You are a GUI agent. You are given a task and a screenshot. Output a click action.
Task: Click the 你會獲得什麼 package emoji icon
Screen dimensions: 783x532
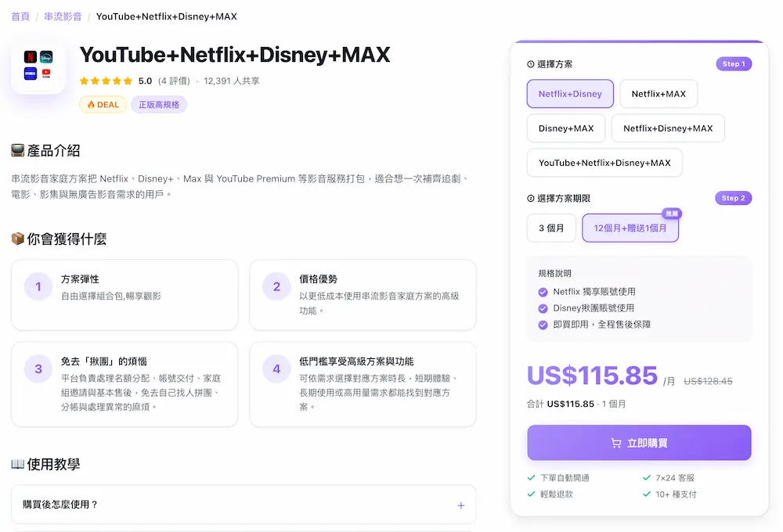pos(17,239)
